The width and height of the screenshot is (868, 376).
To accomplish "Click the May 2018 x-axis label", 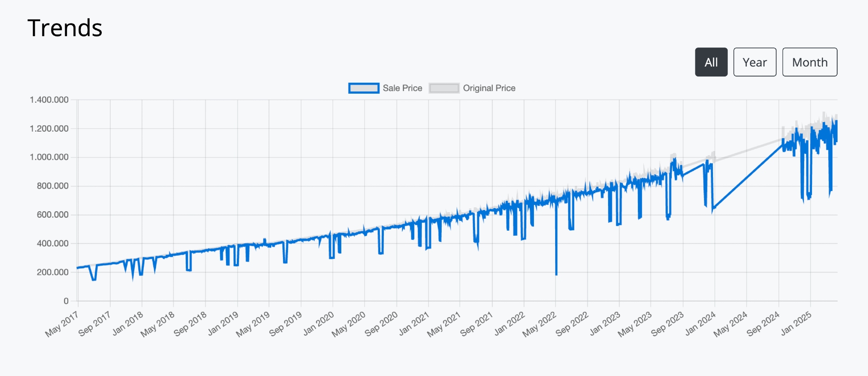I will click(x=157, y=324).
